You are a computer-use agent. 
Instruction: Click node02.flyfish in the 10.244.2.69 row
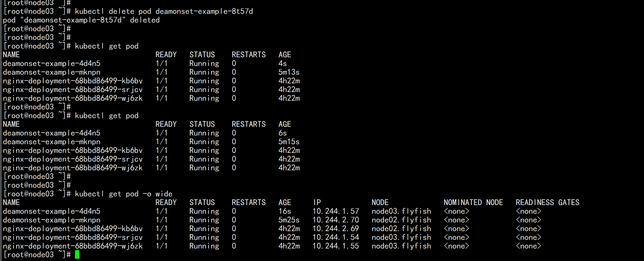tap(401, 229)
